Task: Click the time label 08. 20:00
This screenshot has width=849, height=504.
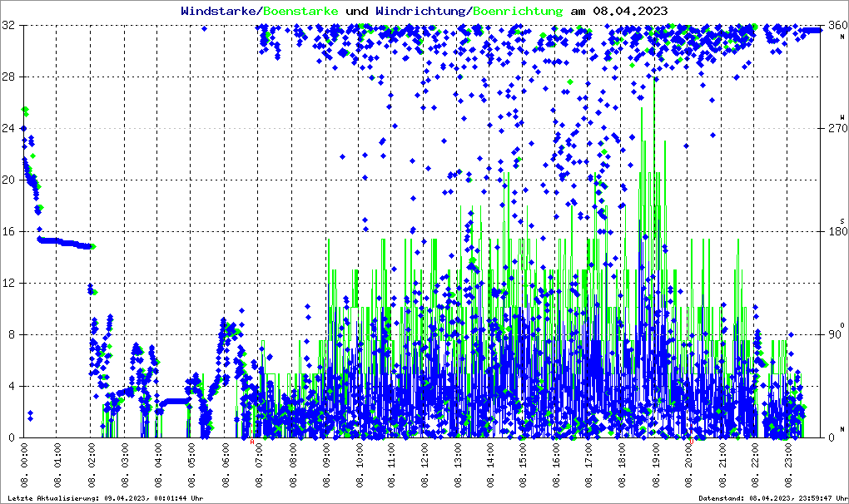Action: (688, 466)
